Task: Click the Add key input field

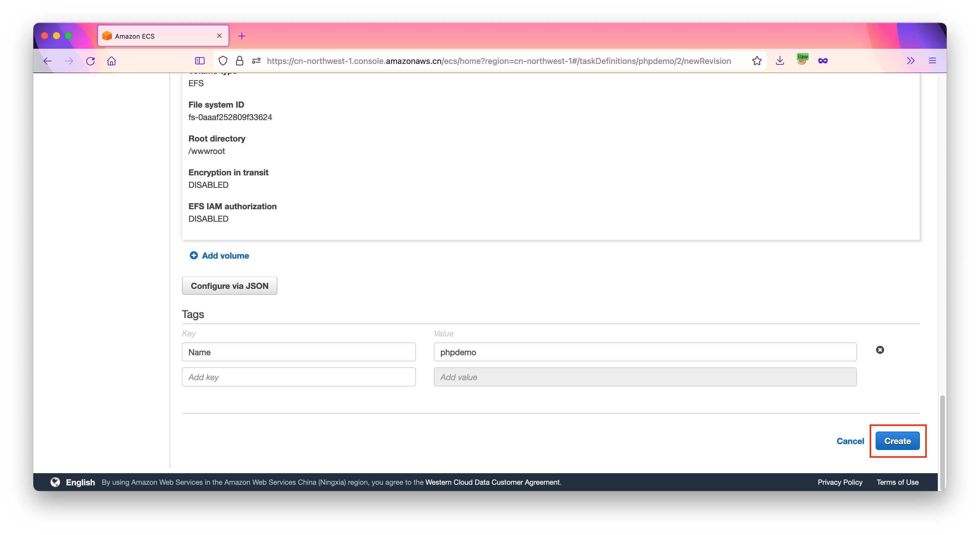Action: (x=299, y=377)
